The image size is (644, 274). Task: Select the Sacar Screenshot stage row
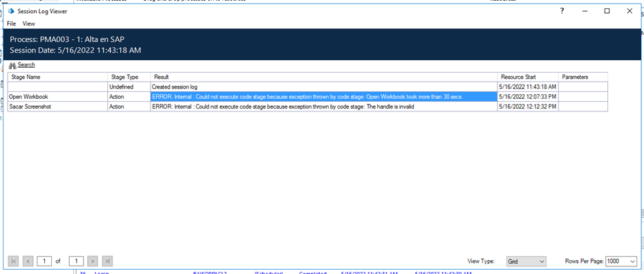pyautogui.click(x=307, y=107)
